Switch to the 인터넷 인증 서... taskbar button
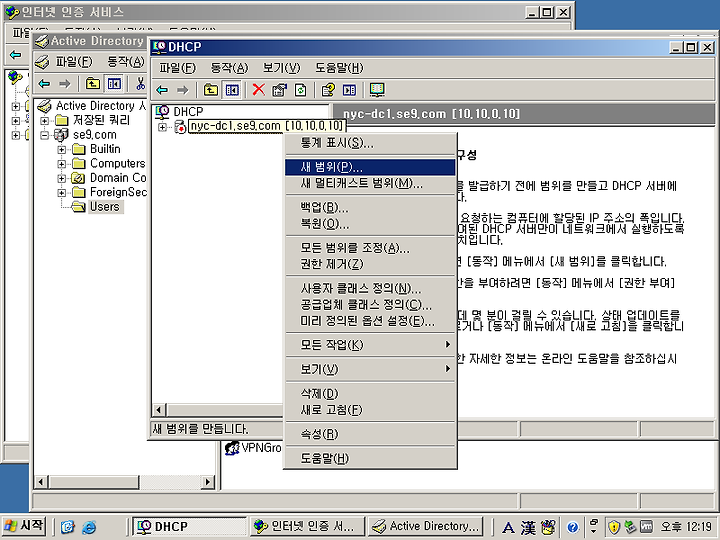 307,526
